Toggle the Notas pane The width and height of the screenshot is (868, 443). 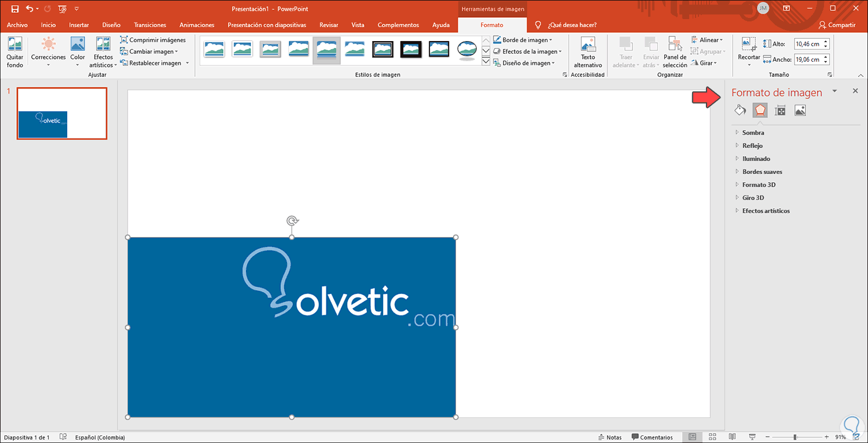point(610,437)
